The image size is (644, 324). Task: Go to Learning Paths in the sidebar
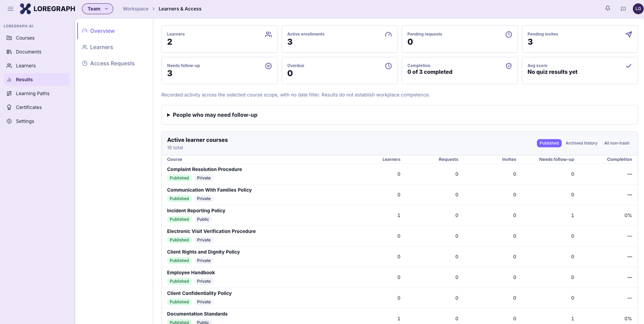tap(36, 93)
